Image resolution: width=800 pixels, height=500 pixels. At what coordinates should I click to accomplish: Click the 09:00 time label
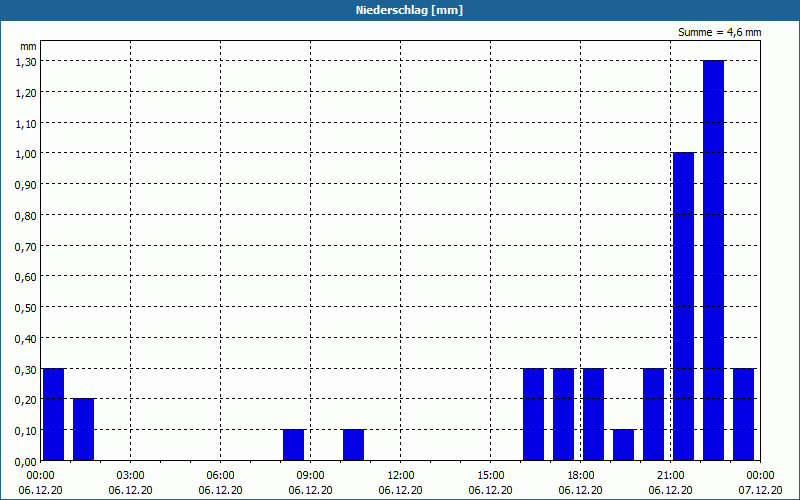(x=310, y=476)
